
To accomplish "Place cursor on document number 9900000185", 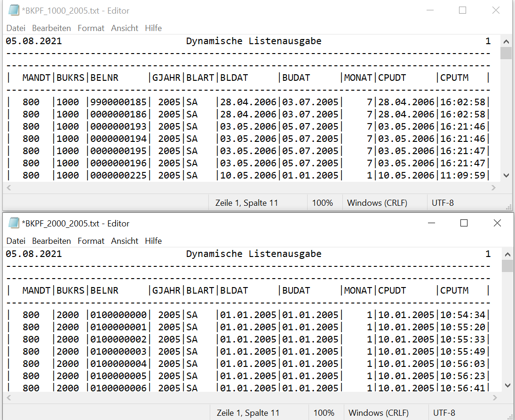I will click(119, 102).
